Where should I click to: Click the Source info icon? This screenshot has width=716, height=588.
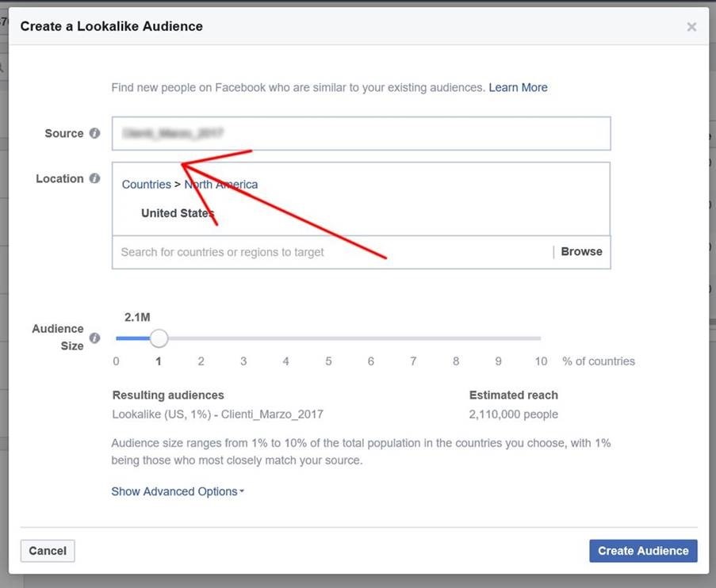tap(95, 133)
